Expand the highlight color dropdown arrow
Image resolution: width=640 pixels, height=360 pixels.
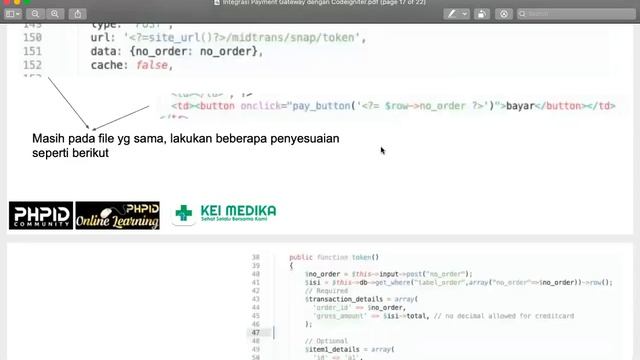(464, 14)
